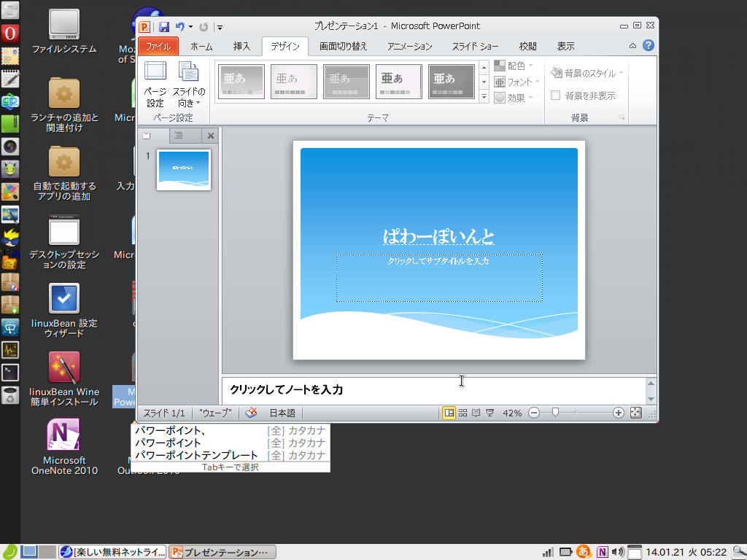This screenshot has height=560, width=747.
Task: Switch to the 挿入 ribbon tab
Action: click(241, 46)
